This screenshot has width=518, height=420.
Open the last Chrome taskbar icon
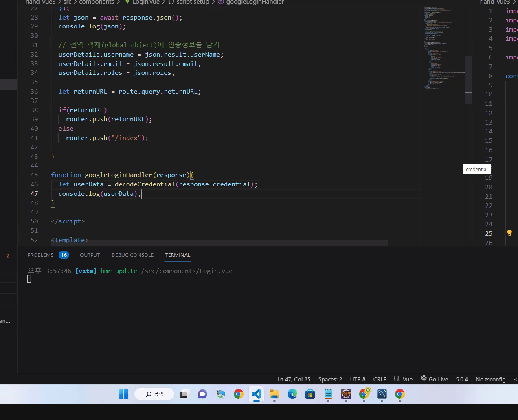[400, 394]
